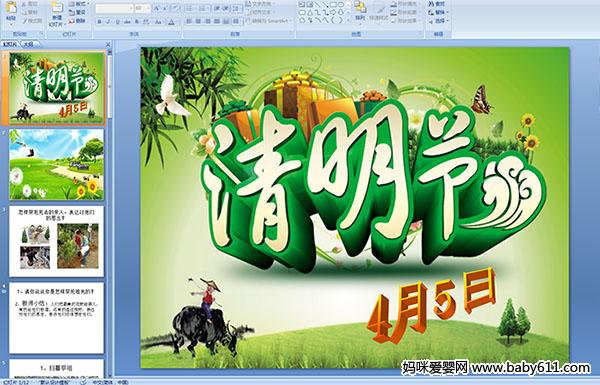Select the second slide thumbnail with meadow
Viewport: 600px width, 385px height.
[57, 164]
